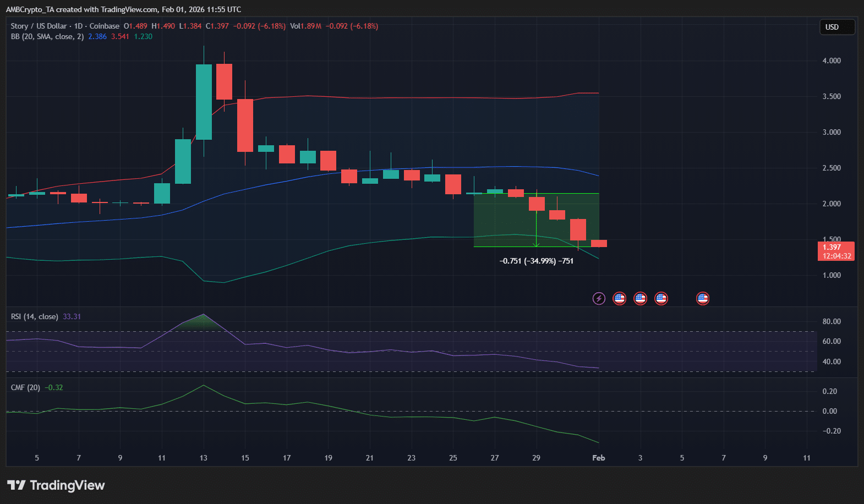Open the first US flag economic event marker
The width and height of the screenshot is (864, 504).
tap(619, 298)
